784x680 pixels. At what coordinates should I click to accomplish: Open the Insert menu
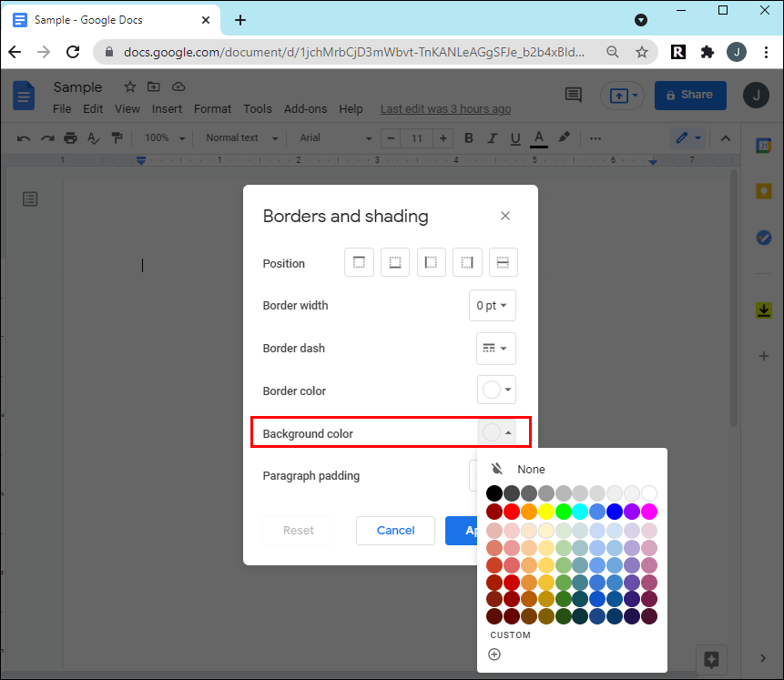point(167,109)
